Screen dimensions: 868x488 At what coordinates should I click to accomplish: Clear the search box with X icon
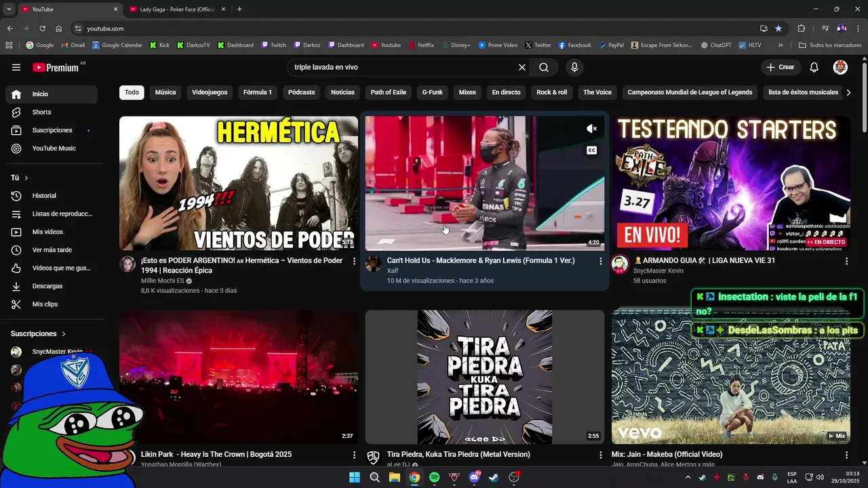coord(522,67)
